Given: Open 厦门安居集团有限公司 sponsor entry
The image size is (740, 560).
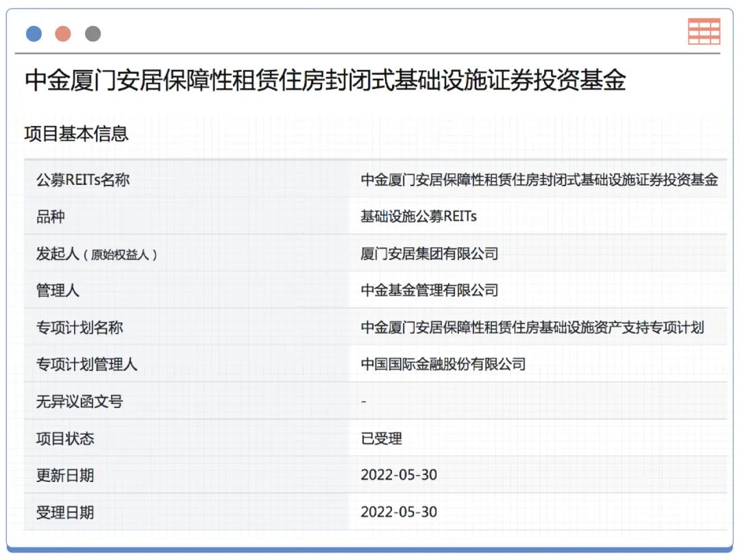Looking at the screenshot, I should 430,254.
